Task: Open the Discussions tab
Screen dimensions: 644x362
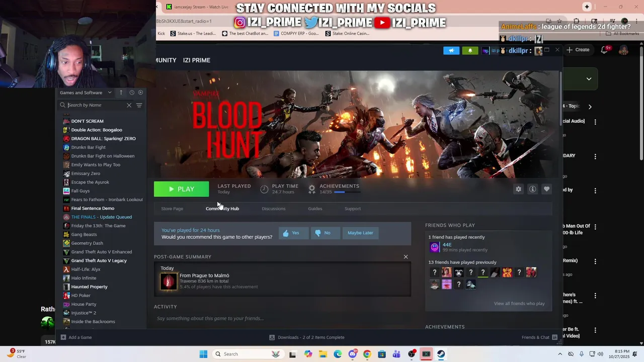Action: pyautogui.click(x=273, y=209)
